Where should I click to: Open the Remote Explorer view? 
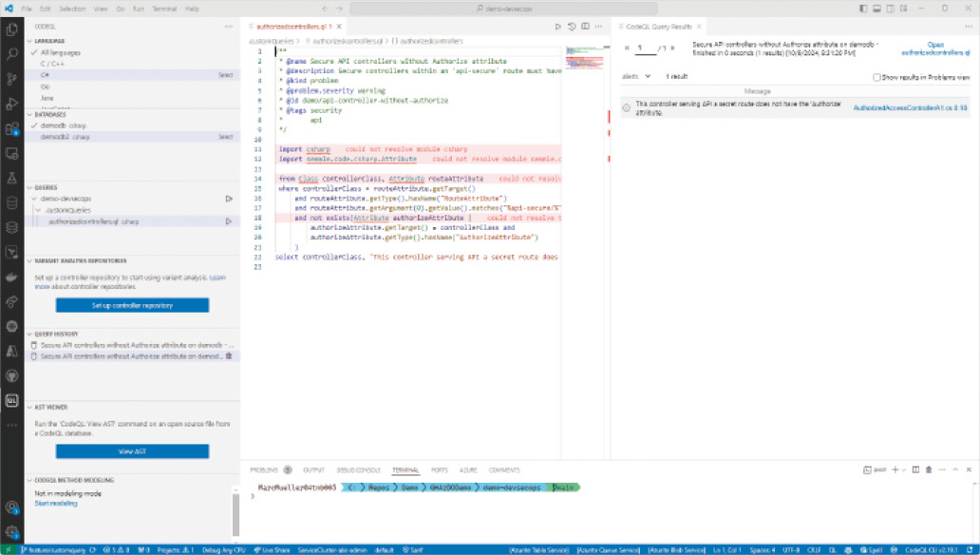point(11,153)
